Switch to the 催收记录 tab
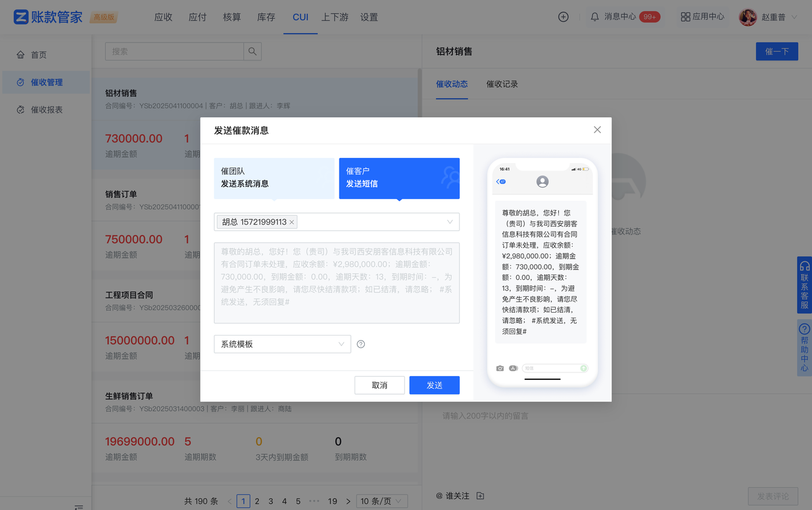Screen dimensions: 812x510 [502, 84]
